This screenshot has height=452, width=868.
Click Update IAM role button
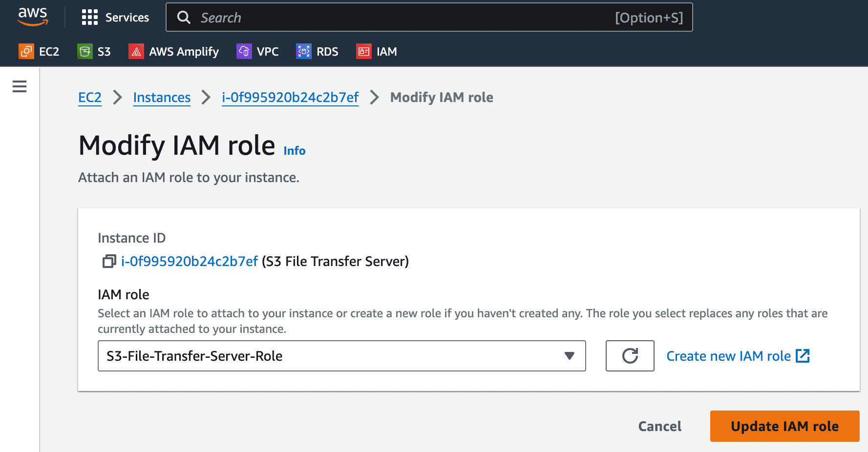[x=784, y=426]
